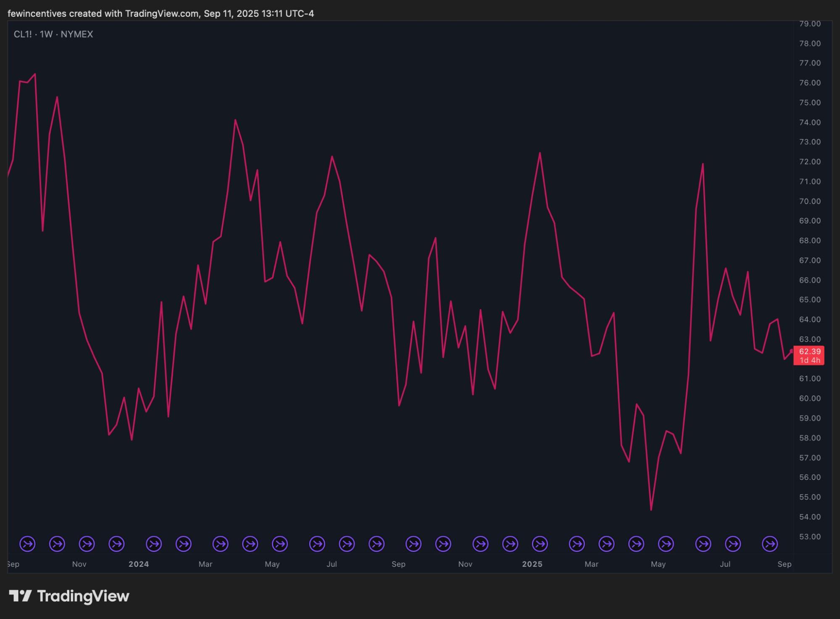Click the TradingView wordmark text
This screenshot has width=840, height=619.
pos(83,596)
